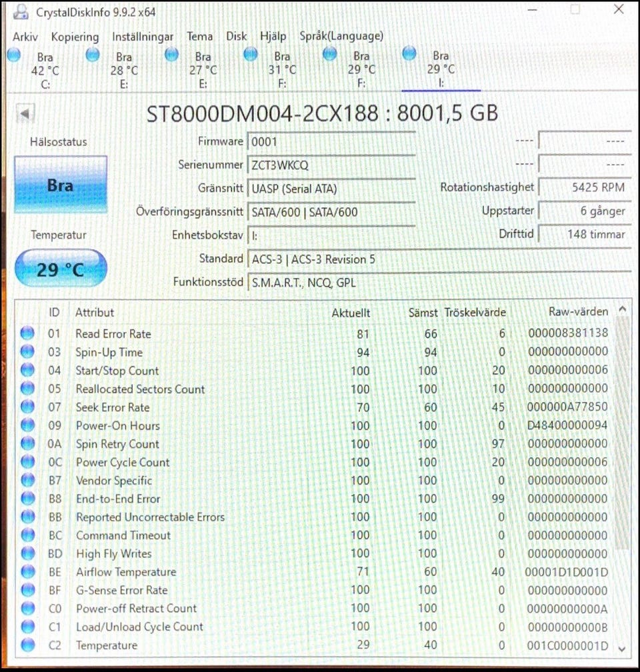
Task: Click the Power Cycle Count status orb
Action: (27, 461)
